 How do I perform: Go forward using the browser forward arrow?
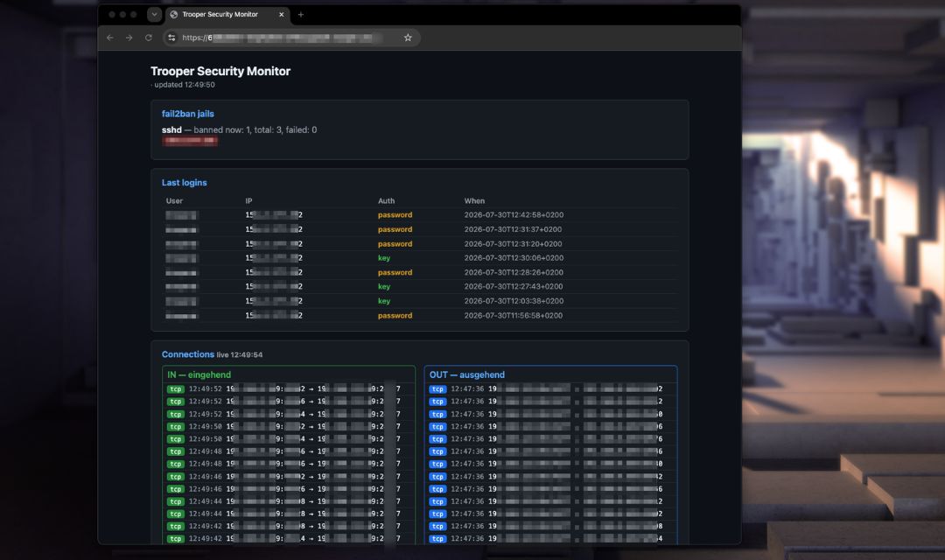[129, 38]
